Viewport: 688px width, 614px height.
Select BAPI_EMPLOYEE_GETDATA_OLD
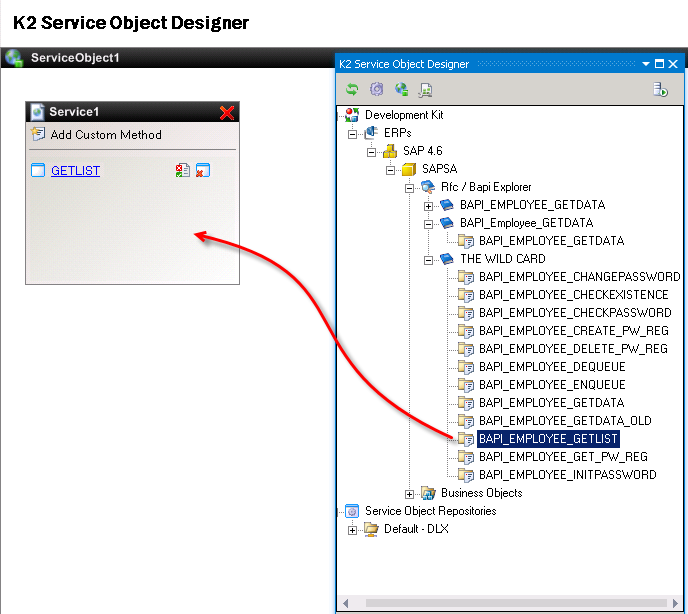point(566,421)
